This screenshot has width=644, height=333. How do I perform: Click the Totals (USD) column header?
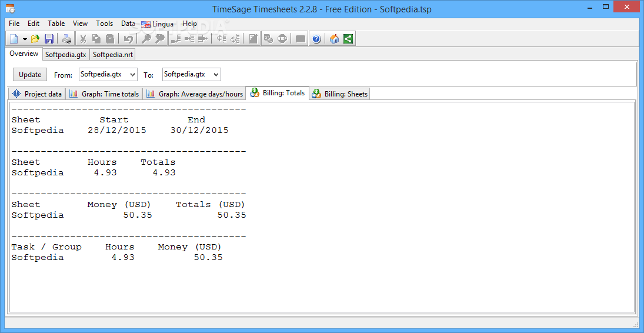[211, 204]
